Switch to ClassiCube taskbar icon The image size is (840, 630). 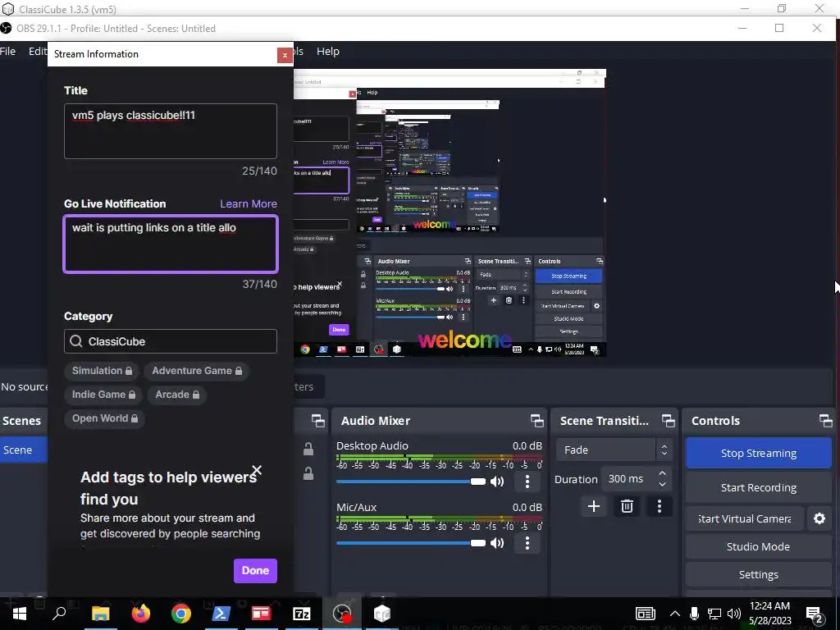tap(382, 614)
